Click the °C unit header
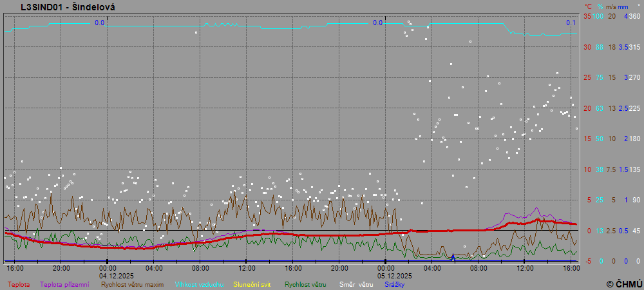 (588, 6)
